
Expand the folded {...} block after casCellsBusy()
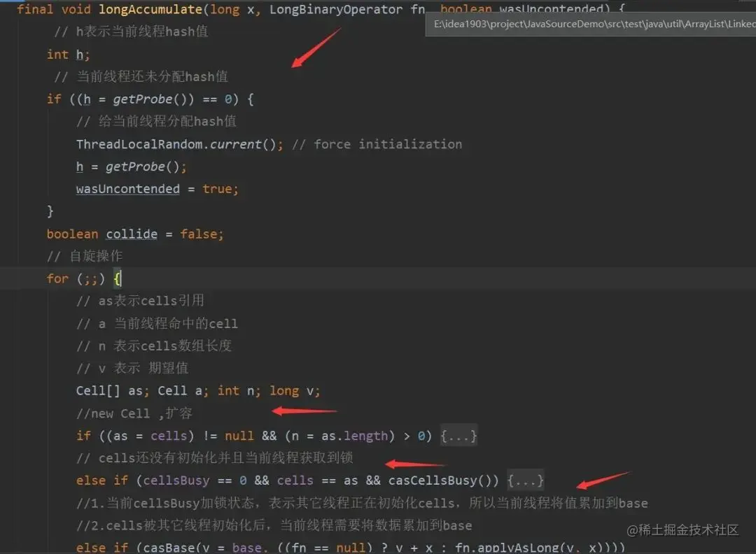526,481
